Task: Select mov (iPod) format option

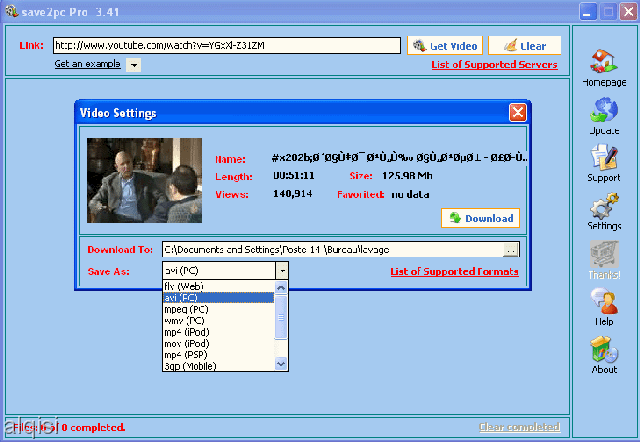Action: [218, 343]
